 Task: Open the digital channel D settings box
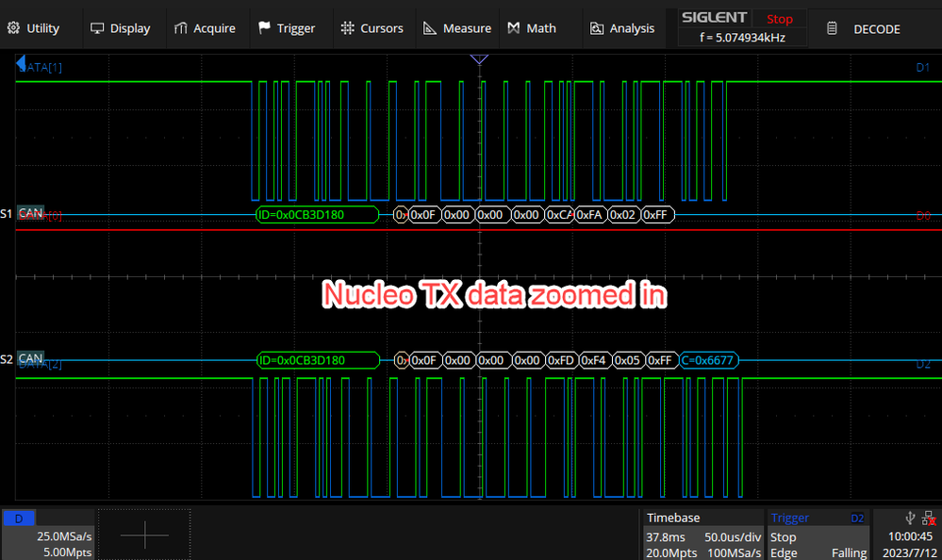pos(48,535)
